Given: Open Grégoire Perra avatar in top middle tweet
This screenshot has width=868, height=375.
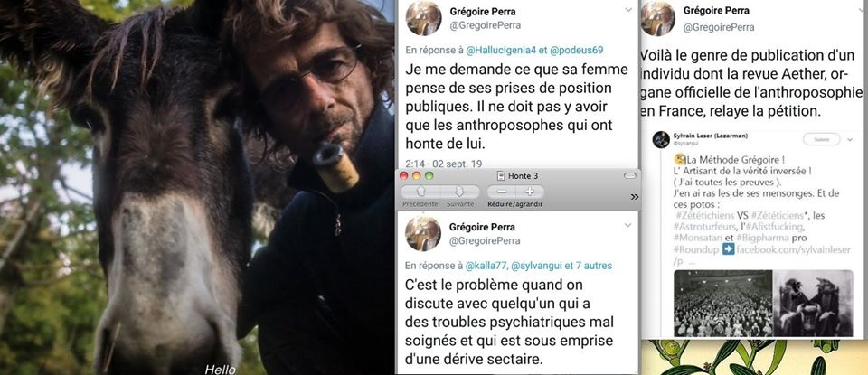Looking at the screenshot, I should point(423,18).
